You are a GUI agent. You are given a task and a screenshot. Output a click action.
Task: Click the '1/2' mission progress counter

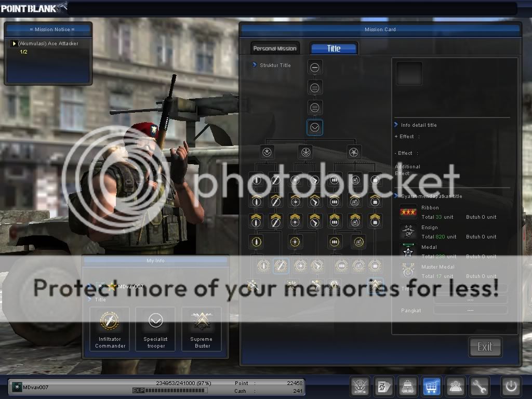pos(23,52)
